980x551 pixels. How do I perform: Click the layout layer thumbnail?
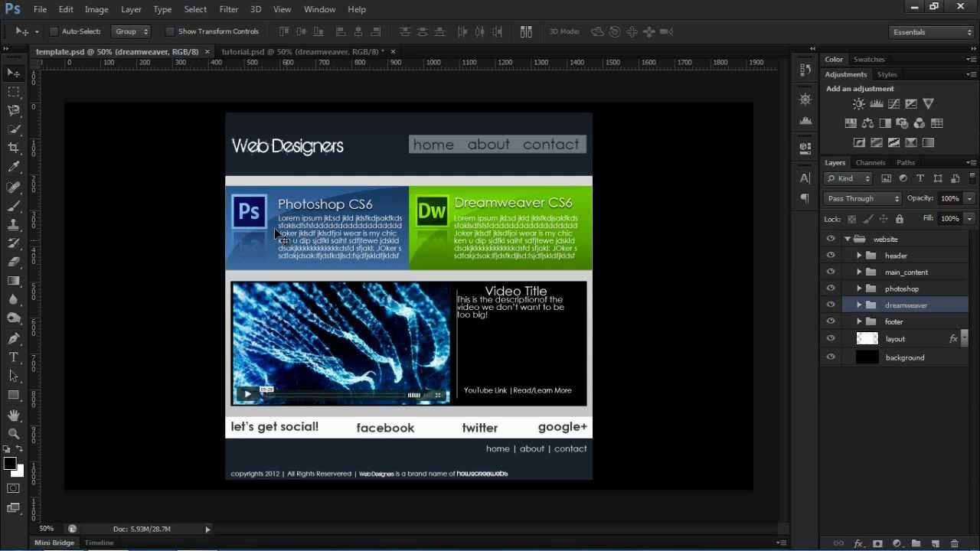pyautogui.click(x=867, y=338)
